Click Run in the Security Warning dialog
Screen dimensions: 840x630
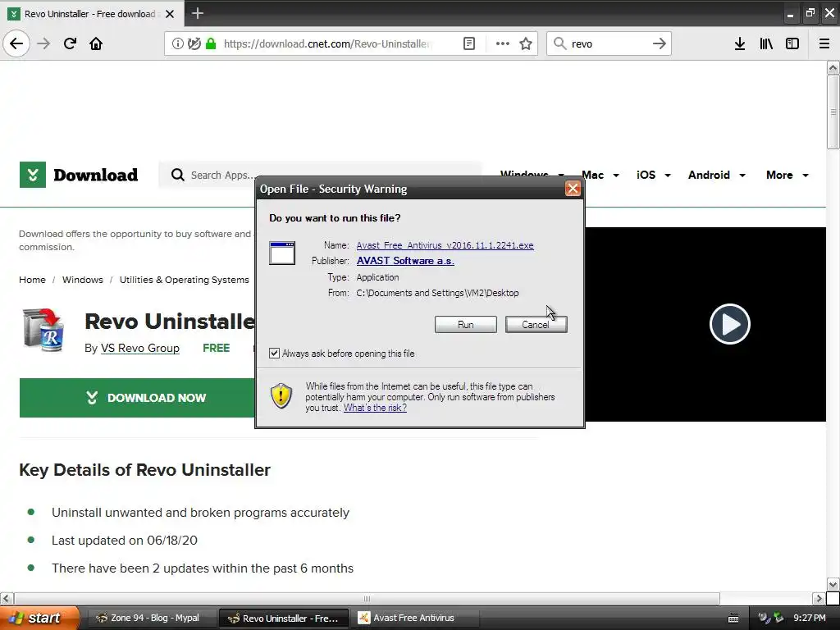(x=466, y=325)
